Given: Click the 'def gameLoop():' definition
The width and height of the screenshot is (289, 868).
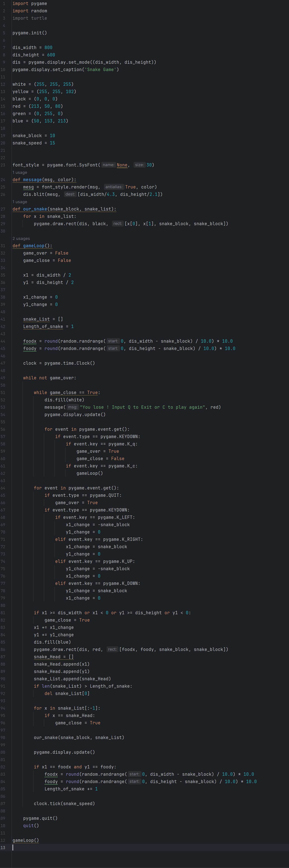Looking at the screenshot, I should (x=32, y=246).
